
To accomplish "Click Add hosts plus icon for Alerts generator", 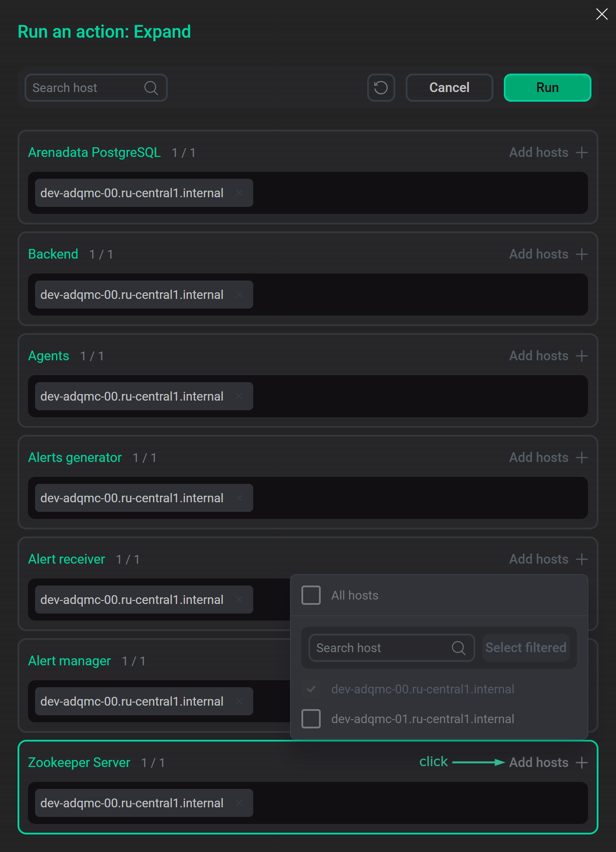I will pos(582,457).
